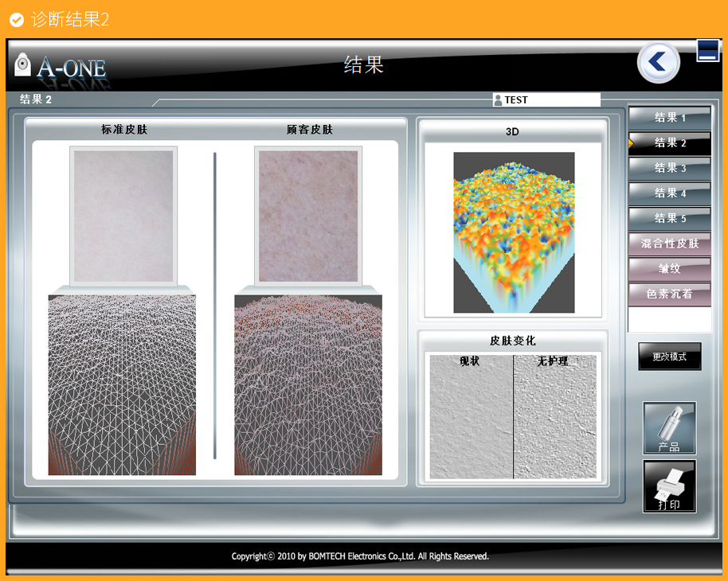Click the customer skin wireframe mesh image

click(308, 384)
